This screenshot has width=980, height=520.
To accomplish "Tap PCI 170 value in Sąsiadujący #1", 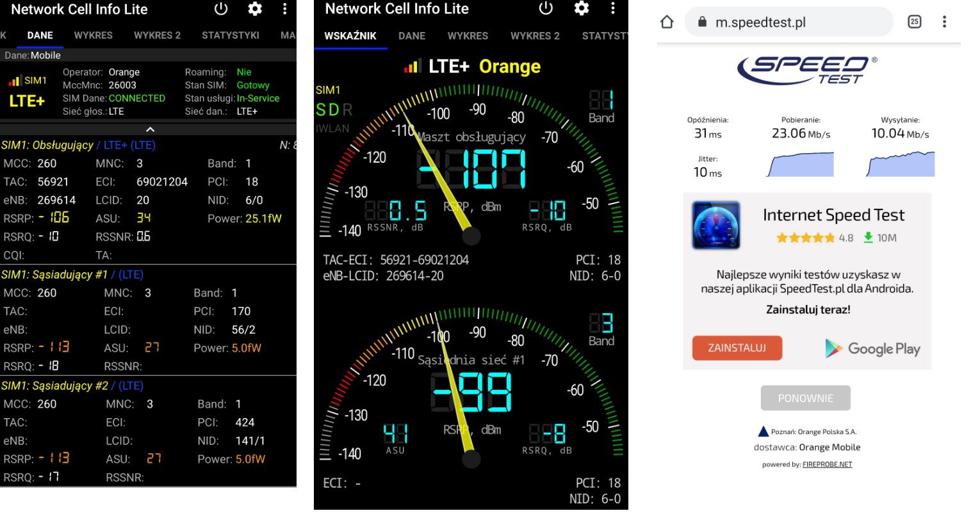I will [x=241, y=311].
